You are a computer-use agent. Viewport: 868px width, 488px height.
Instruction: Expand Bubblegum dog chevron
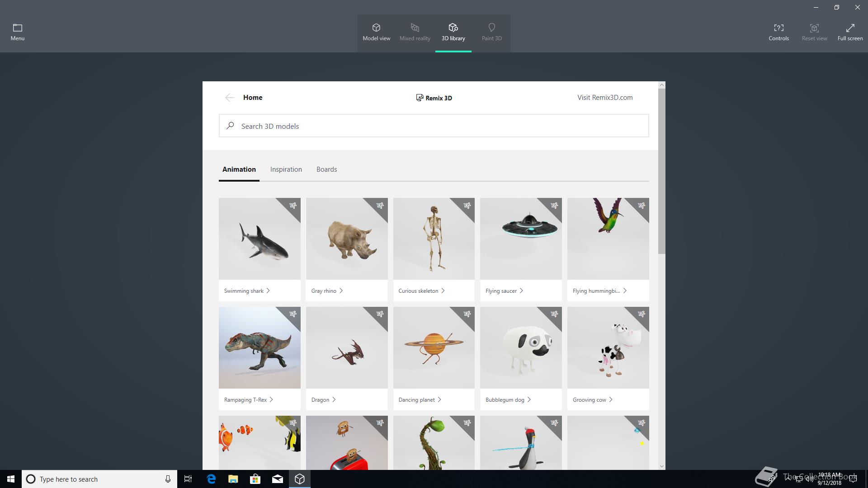[x=529, y=399]
